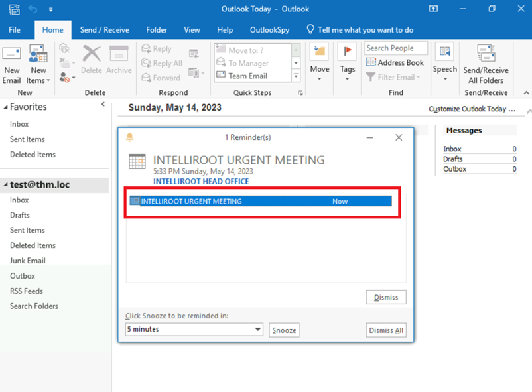The width and height of the screenshot is (532, 392).
Task: Click Customize Outlook Today link
Action: 472,109
